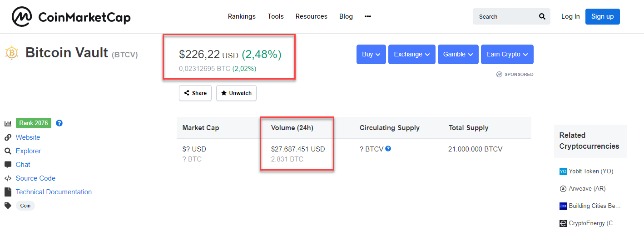Open the Rankings menu

[242, 16]
